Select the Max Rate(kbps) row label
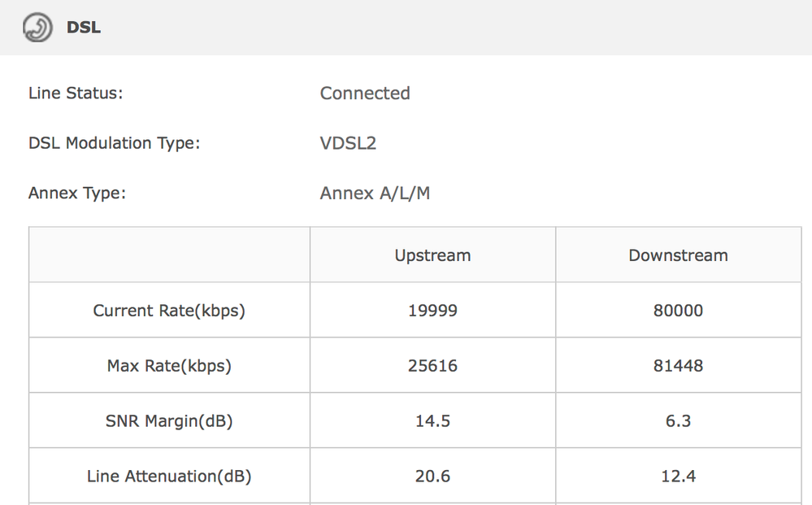Viewport: 812px width, 505px height. (x=169, y=366)
